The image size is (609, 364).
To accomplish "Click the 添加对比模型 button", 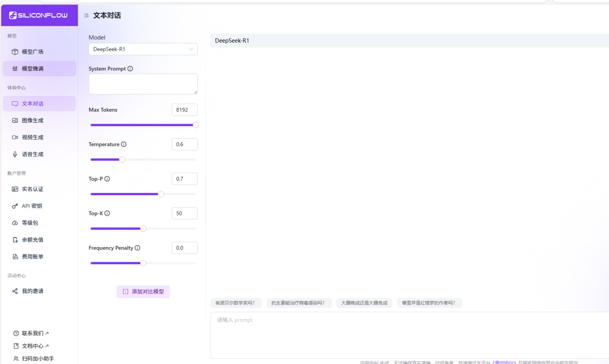I will pos(143,292).
